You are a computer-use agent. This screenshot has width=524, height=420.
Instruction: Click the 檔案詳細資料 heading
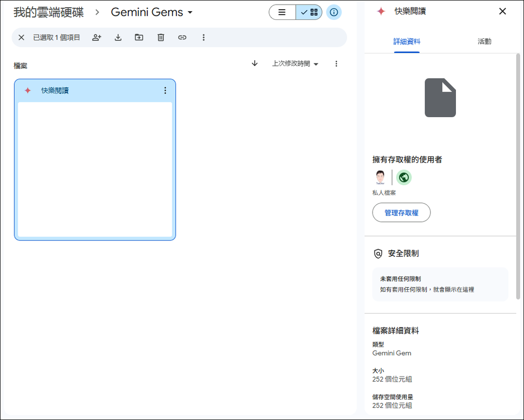[x=396, y=331]
